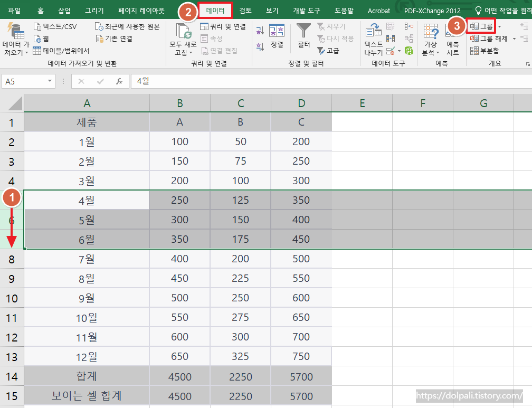This screenshot has height=408, width=532.
Task: Expand the Data Validation dropdown arrow
Action: (400, 51)
